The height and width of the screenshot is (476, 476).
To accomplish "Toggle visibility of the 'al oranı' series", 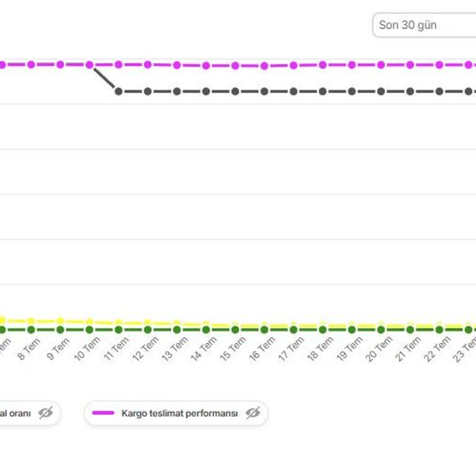I will [46, 413].
